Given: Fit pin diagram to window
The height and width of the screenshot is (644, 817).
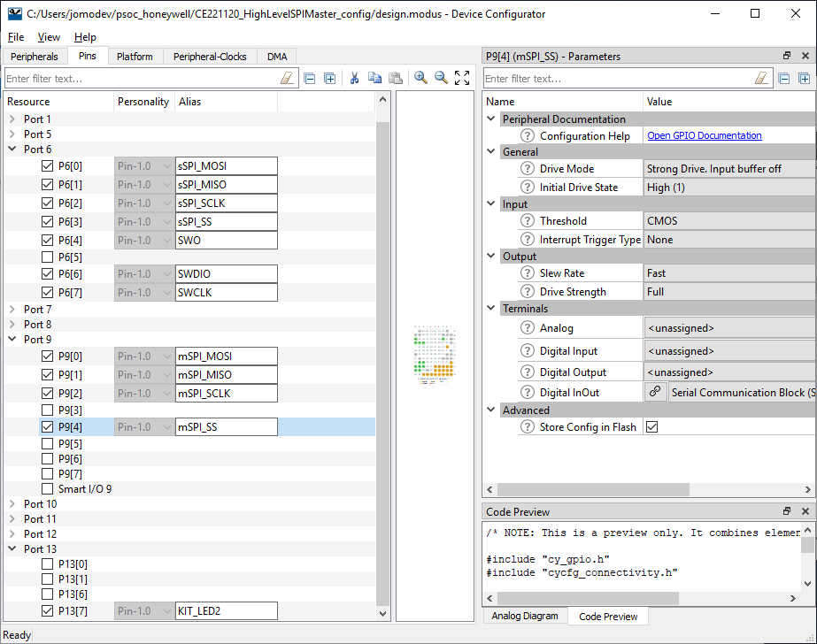Looking at the screenshot, I should pyautogui.click(x=462, y=78).
